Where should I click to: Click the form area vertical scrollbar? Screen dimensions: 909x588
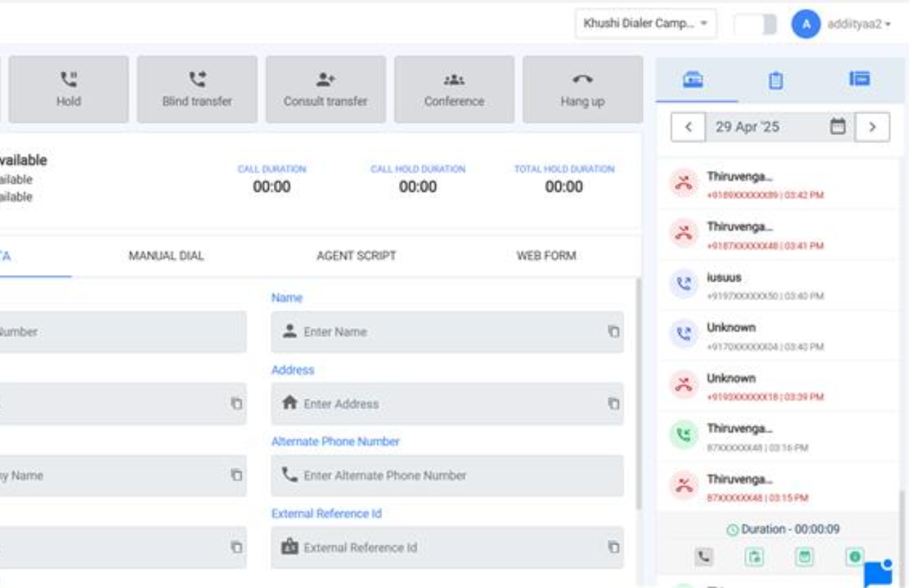coord(638,393)
